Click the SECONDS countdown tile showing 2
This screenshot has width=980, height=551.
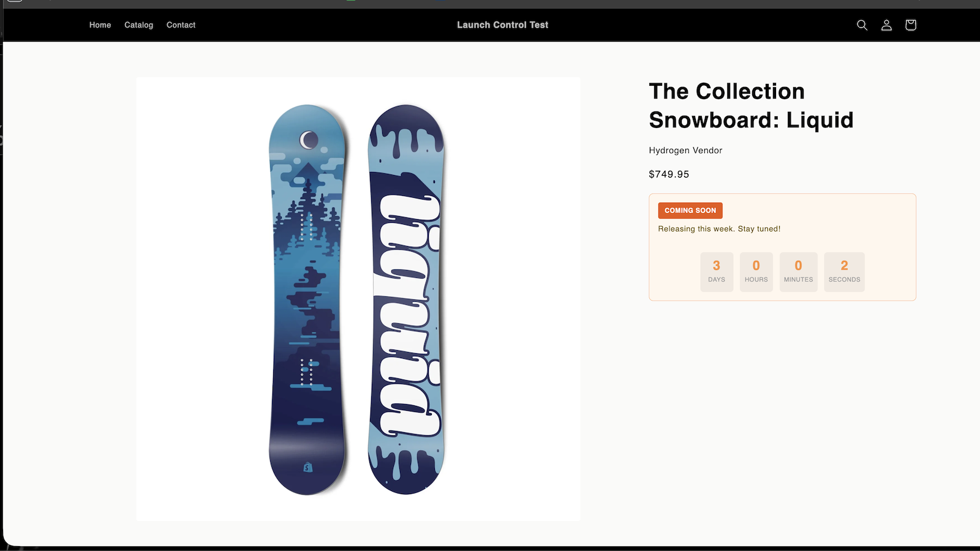coord(844,271)
